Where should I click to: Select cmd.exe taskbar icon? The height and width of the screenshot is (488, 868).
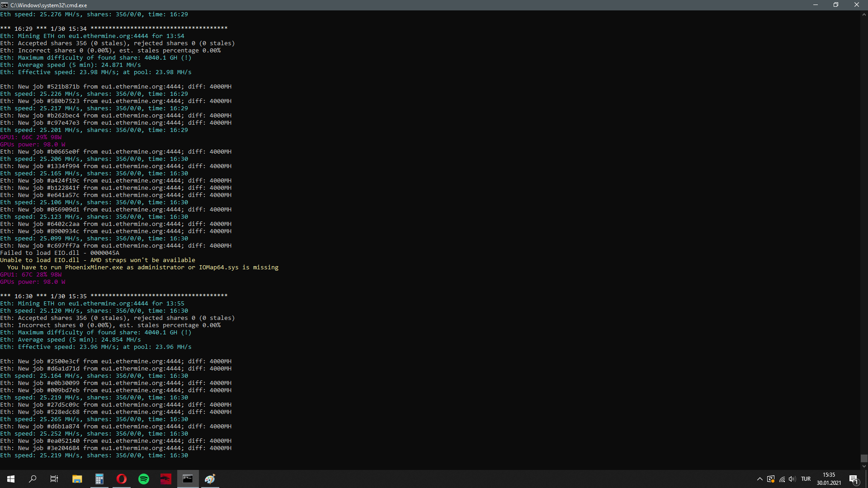point(188,479)
